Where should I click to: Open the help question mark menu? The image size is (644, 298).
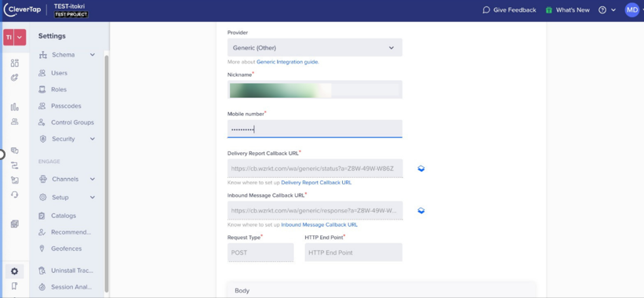pos(607,10)
